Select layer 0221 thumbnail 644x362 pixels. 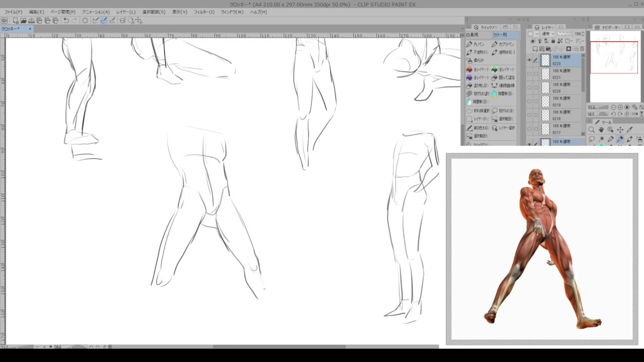545,74
